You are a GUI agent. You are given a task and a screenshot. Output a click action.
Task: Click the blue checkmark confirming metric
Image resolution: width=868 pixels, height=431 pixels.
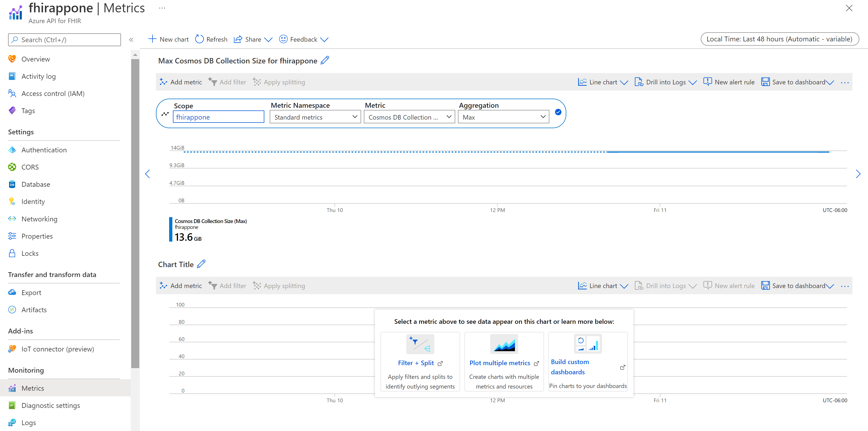pyautogui.click(x=558, y=112)
